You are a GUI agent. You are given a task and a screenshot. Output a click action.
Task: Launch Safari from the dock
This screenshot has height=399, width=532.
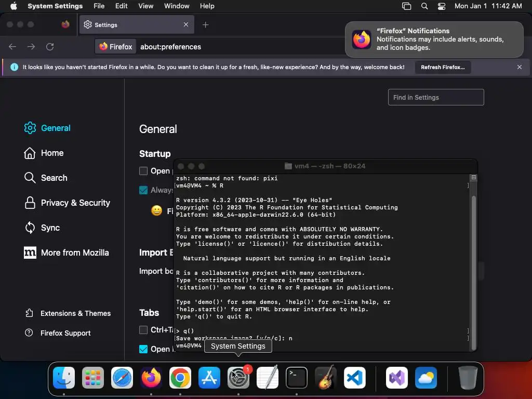pos(122,378)
